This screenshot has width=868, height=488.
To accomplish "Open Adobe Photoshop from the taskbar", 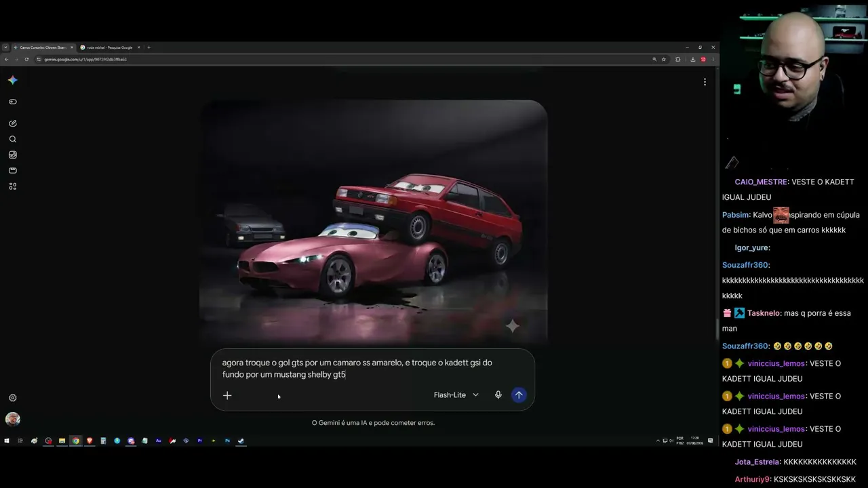I will 228,441.
